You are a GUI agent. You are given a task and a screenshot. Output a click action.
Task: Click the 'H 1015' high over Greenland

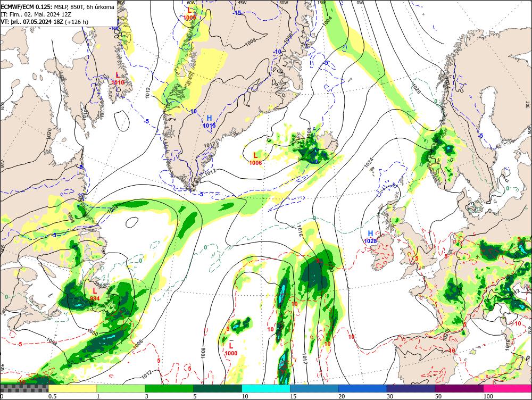(x=209, y=121)
